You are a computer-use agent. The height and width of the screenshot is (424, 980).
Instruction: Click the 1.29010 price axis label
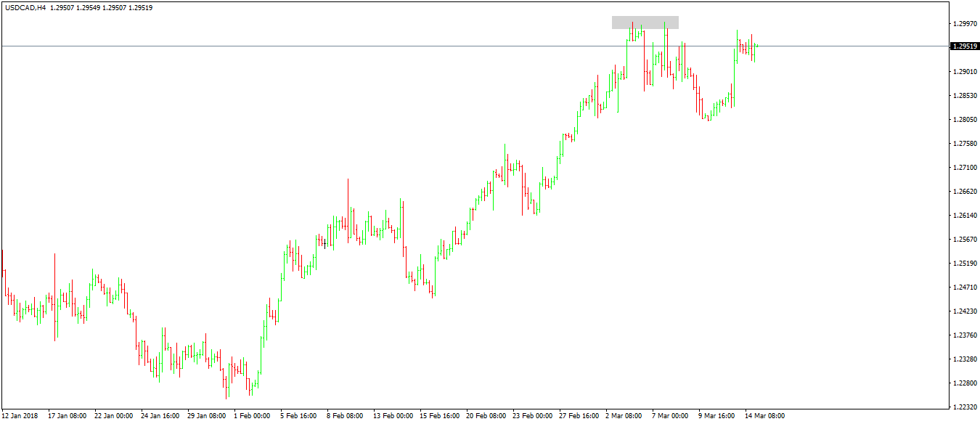coord(965,71)
